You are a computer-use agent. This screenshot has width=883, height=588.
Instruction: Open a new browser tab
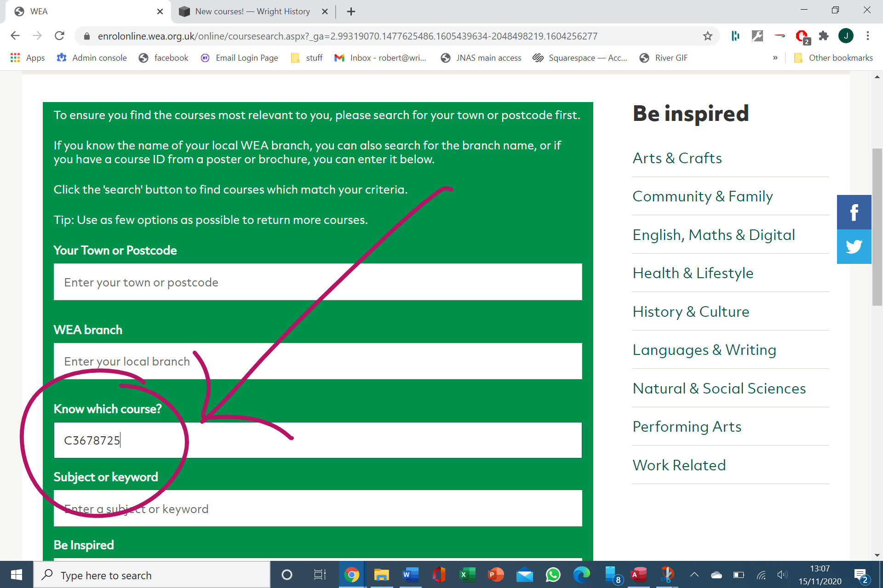point(351,11)
